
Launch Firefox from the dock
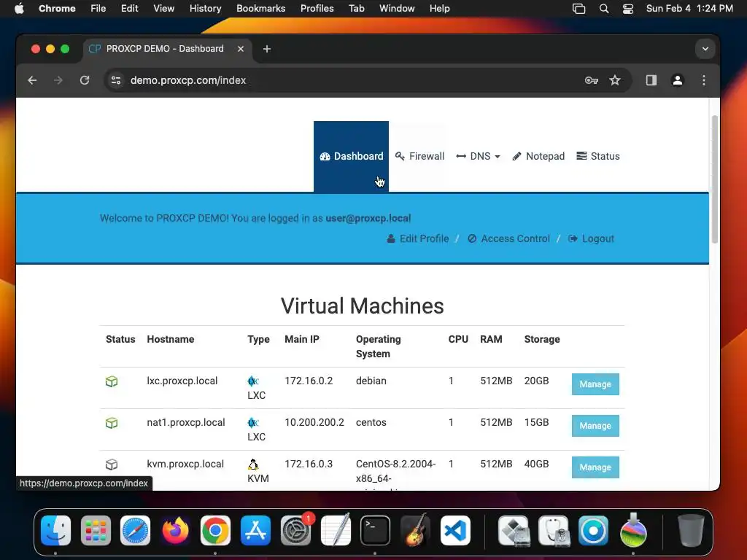tap(175, 531)
